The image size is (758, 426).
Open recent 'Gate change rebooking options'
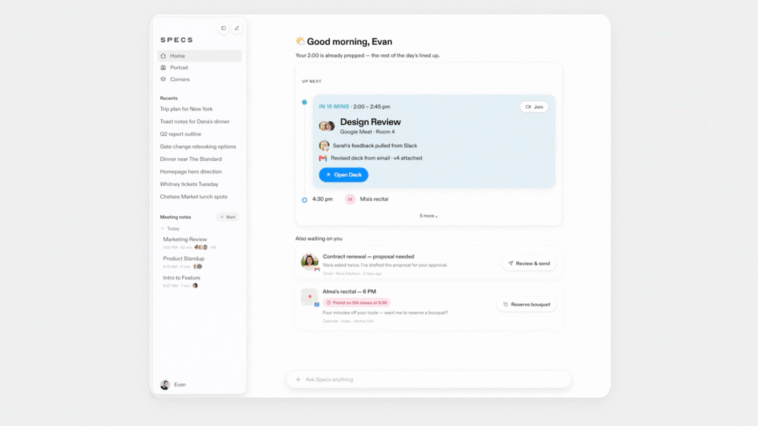[x=198, y=147]
